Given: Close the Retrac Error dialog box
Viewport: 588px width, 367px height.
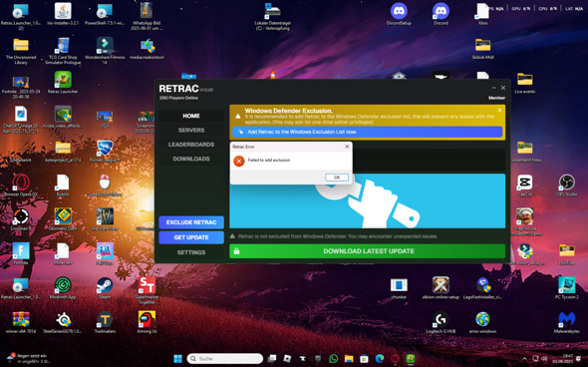Looking at the screenshot, I should pos(347,147).
